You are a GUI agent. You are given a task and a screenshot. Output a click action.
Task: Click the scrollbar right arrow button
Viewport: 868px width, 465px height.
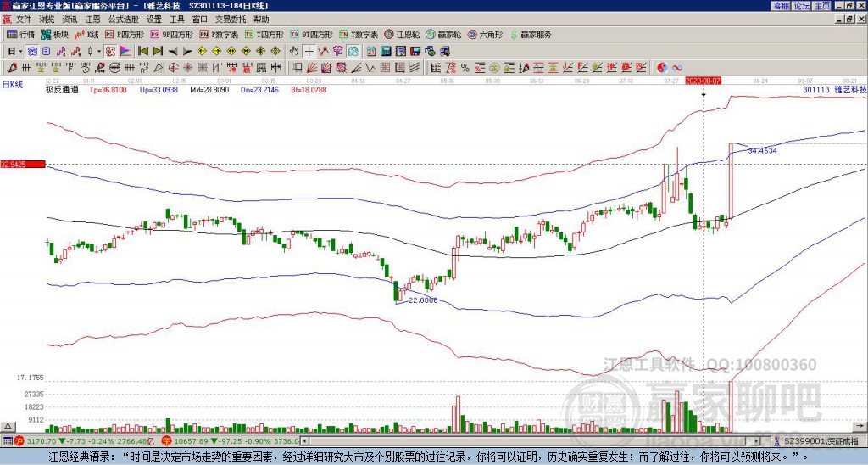pyautogui.click(x=757, y=441)
